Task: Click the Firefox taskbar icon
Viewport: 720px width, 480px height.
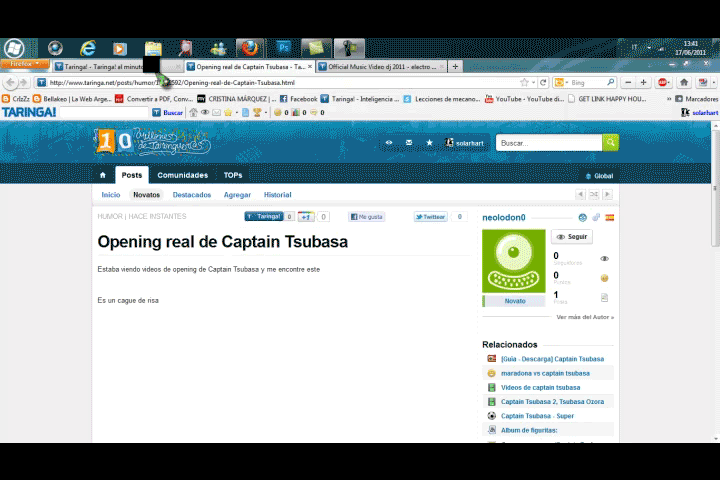Action: pos(250,48)
